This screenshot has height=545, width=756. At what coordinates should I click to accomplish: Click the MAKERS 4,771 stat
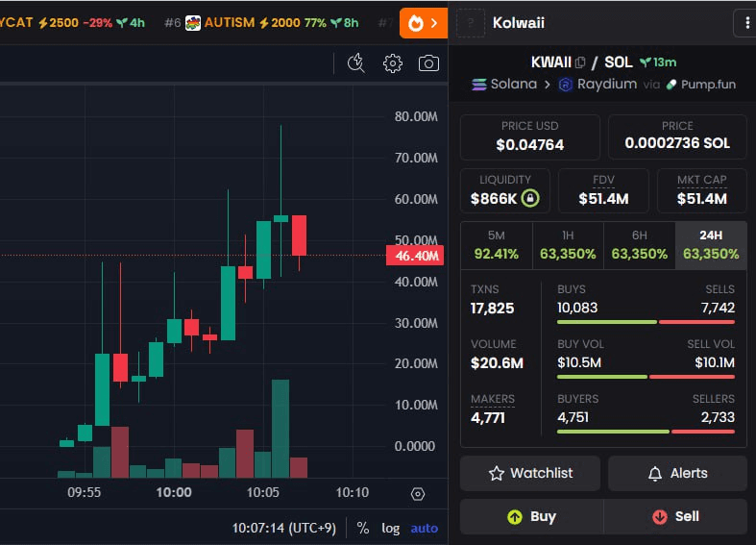point(492,409)
